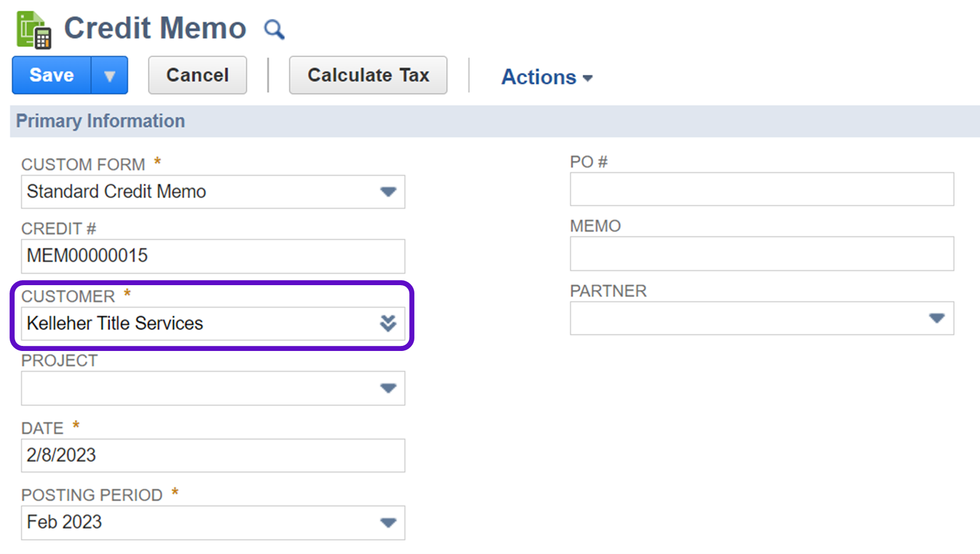Open the Save button's dropdown arrow

tap(110, 75)
